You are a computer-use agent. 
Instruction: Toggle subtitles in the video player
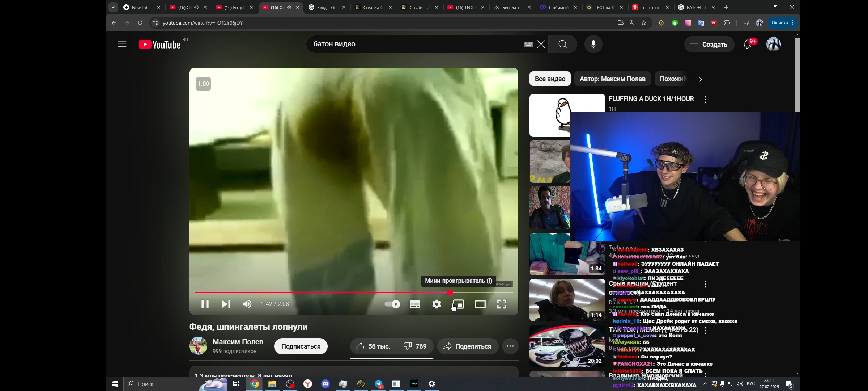coord(415,304)
